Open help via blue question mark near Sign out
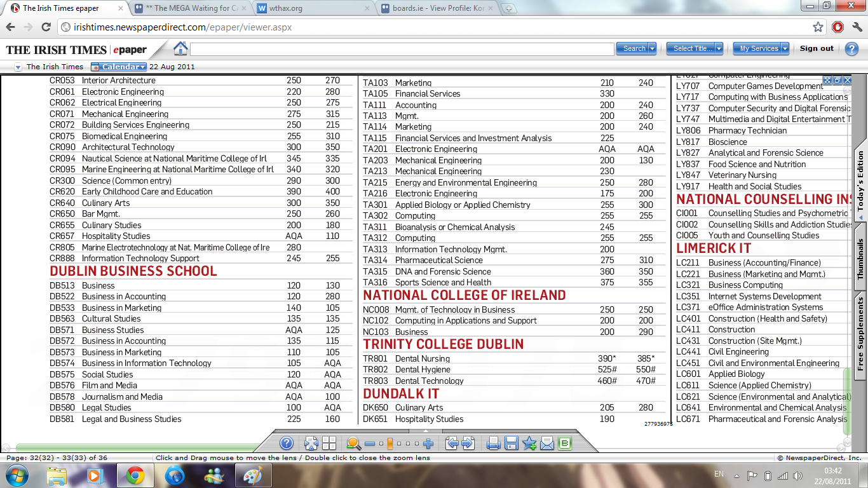This screenshot has height=488, width=868. point(851,49)
